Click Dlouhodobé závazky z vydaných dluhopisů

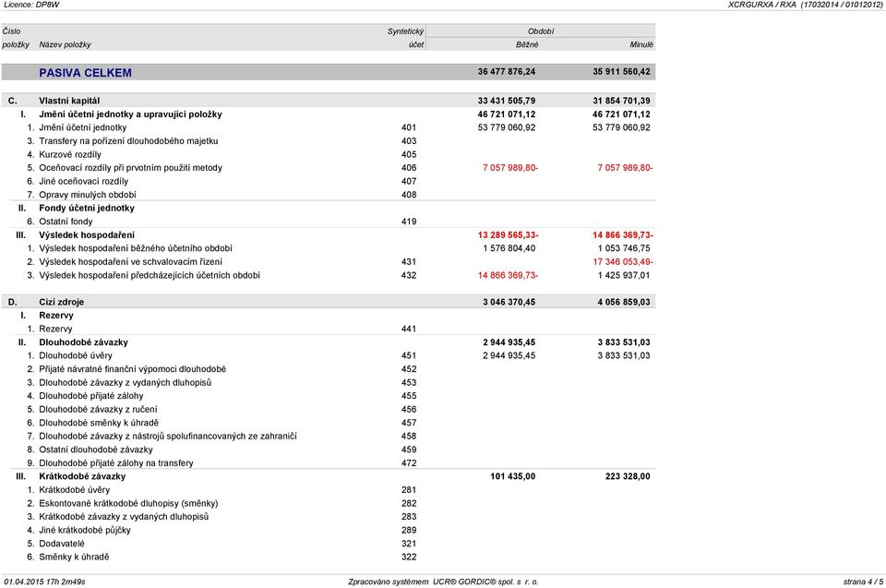[125, 383]
